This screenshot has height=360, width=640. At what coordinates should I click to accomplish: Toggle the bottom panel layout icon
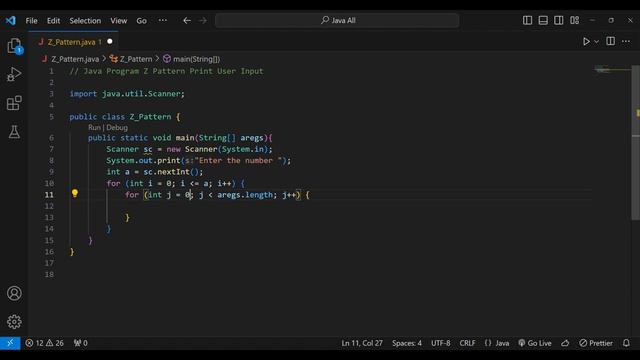click(x=543, y=20)
